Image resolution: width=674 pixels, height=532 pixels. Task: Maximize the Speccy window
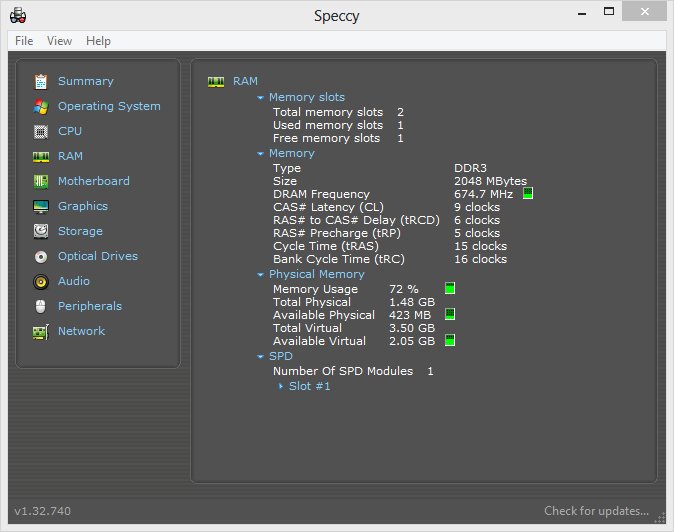point(609,12)
